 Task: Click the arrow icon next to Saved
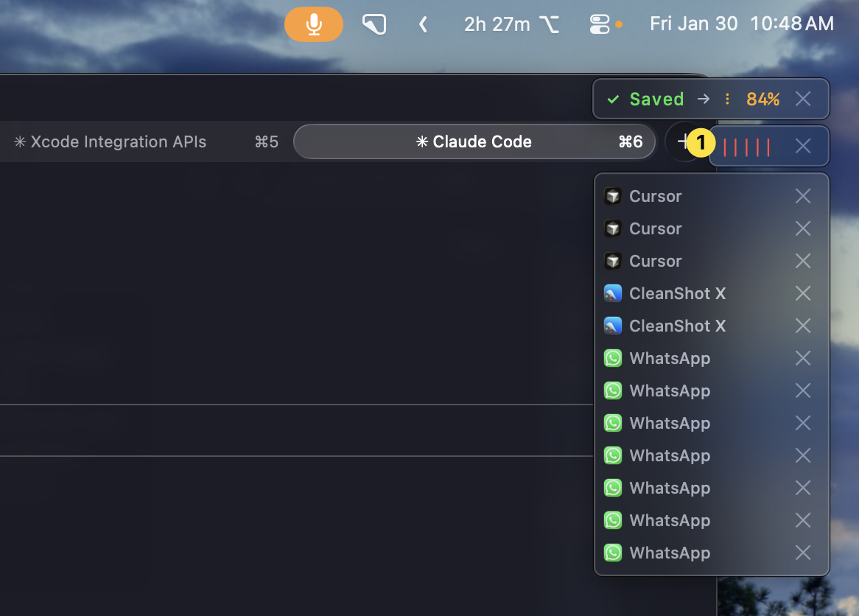(704, 99)
